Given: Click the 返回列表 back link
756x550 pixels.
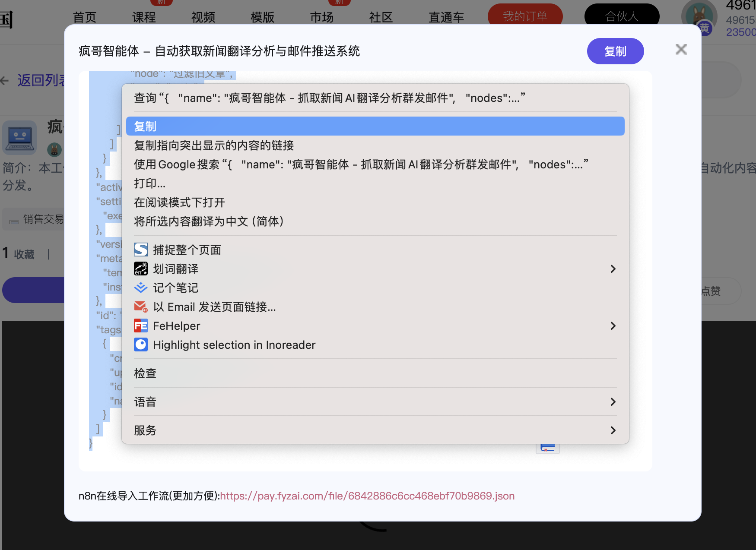Looking at the screenshot, I should click(34, 80).
